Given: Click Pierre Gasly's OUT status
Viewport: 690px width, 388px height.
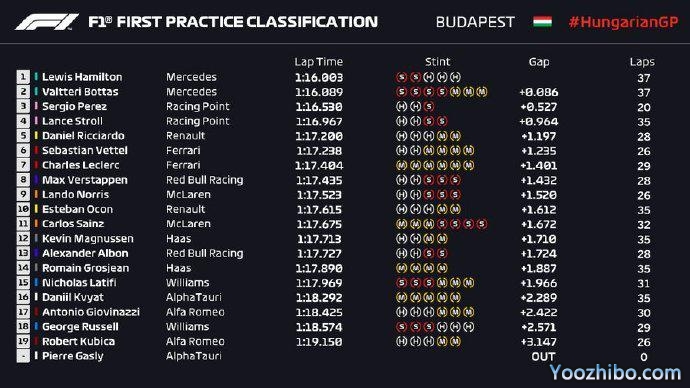Looking at the screenshot, I should (x=543, y=357).
